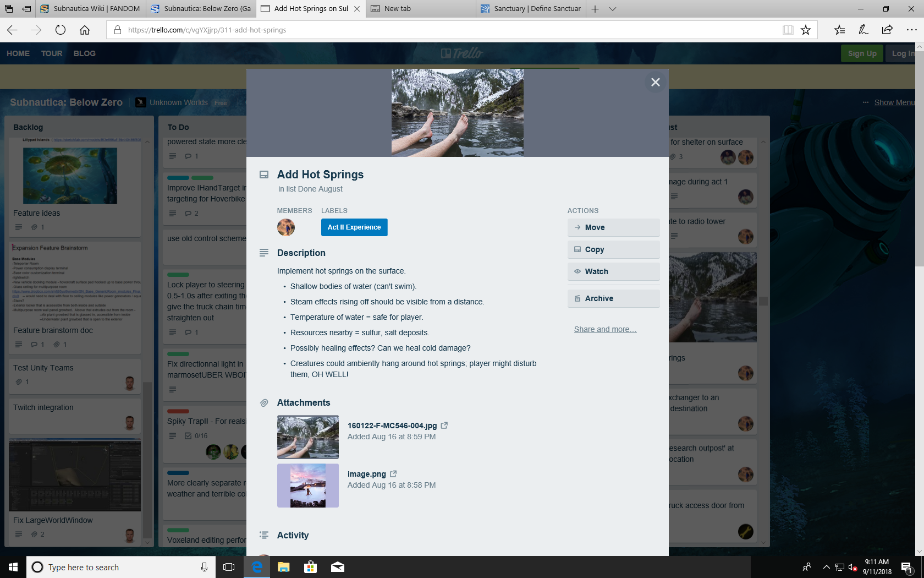Click the set tabs aside icon
924x578 pixels.
26,9
